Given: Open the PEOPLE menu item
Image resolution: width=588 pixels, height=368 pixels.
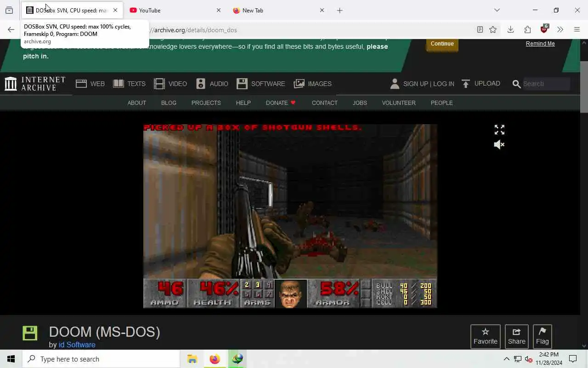Looking at the screenshot, I should (441, 103).
